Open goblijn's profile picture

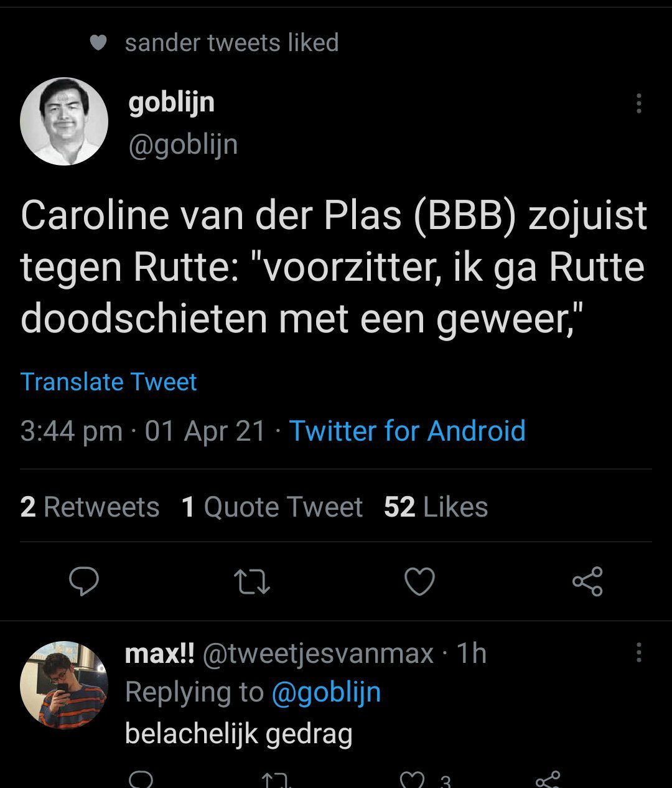(64, 121)
